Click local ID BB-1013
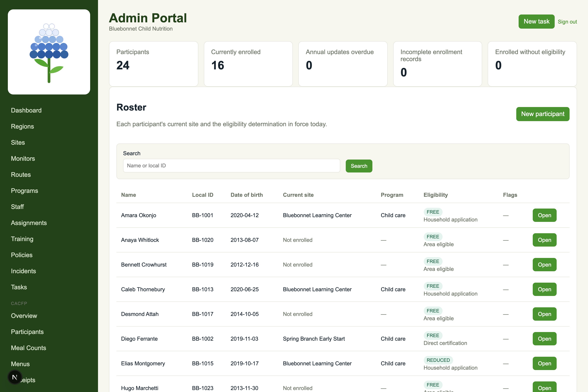Screen dimensions: 588x392 tap(202, 289)
